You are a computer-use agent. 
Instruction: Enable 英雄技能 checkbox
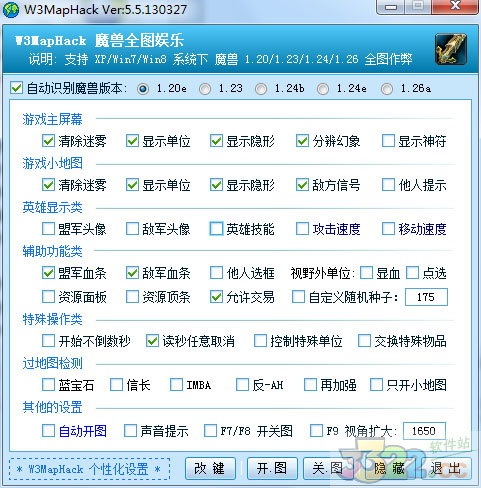point(216,229)
